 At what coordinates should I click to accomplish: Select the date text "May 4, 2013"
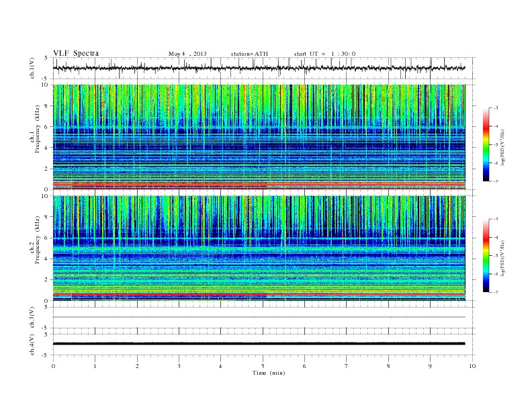[x=187, y=54]
